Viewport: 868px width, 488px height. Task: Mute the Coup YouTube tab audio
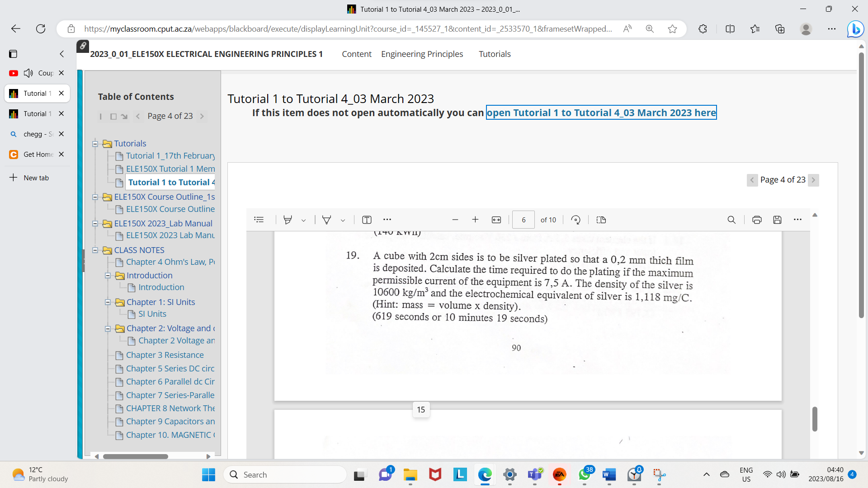(x=28, y=73)
